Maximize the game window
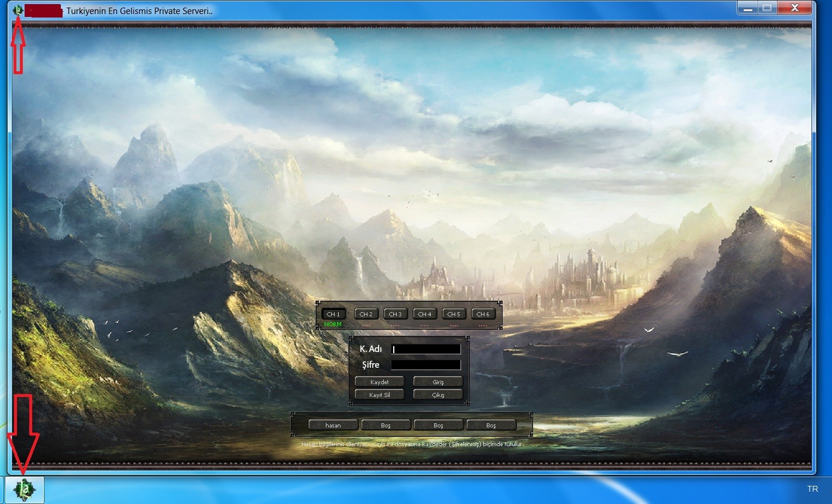832x504 pixels. (767, 8)
